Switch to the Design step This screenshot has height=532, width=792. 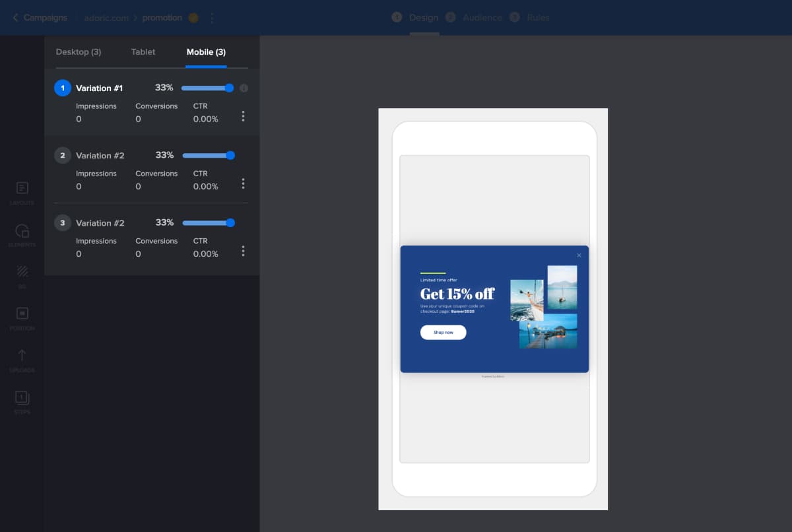pyautogui.click(x=416, y=17)
